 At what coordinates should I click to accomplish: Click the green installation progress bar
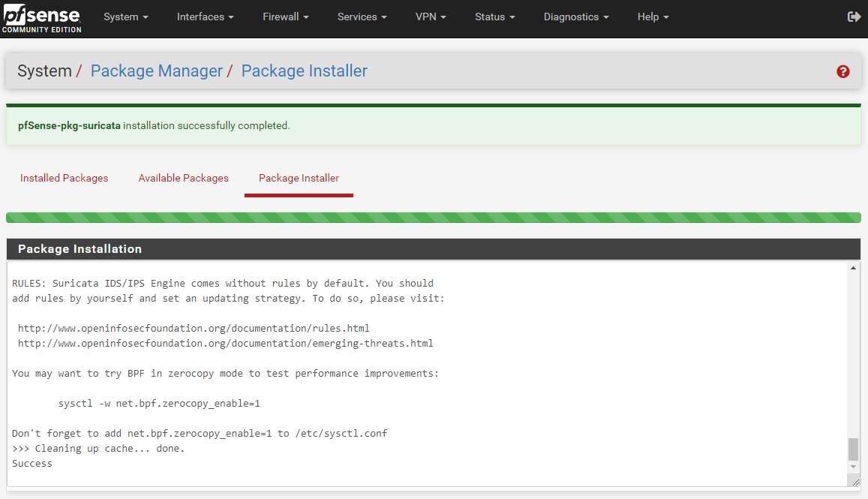pyautogui.click(x=434, y=218)
